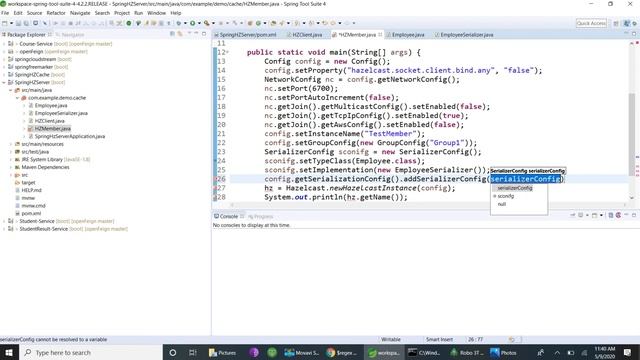Screen dimensions: 640x360
Task: Click the error marker on line 26
Action: [215, 179]
